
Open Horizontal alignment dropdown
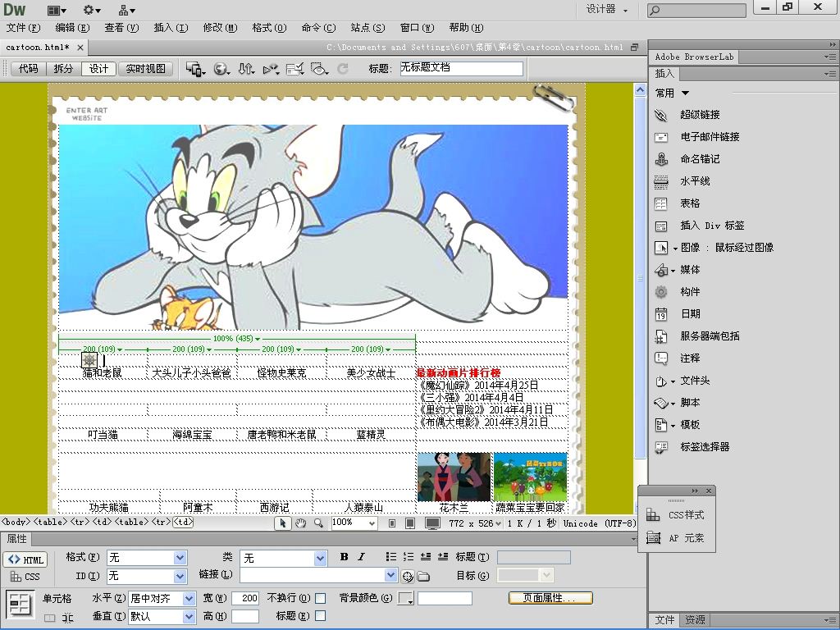tap(189, 598)
